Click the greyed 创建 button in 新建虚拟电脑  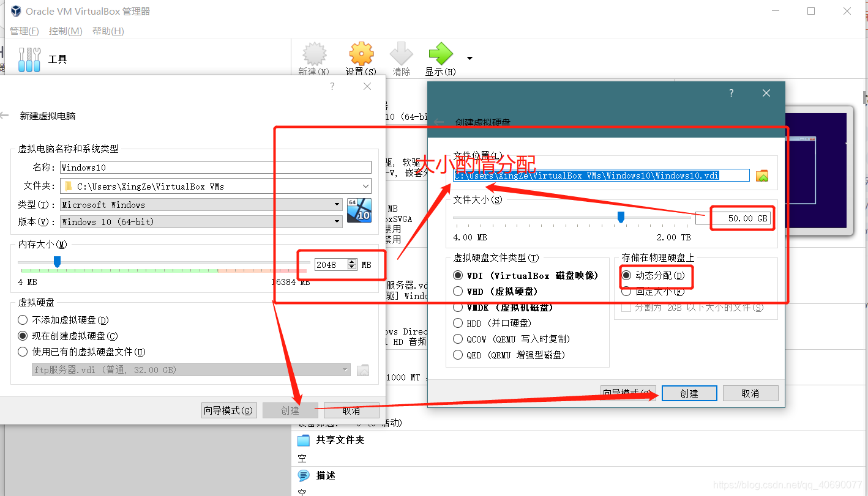[290, 410]
